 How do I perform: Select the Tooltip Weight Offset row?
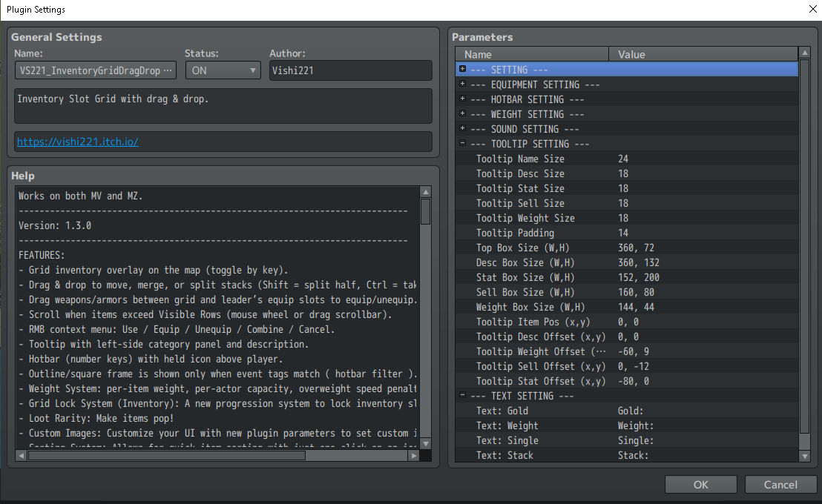[626, 351]
